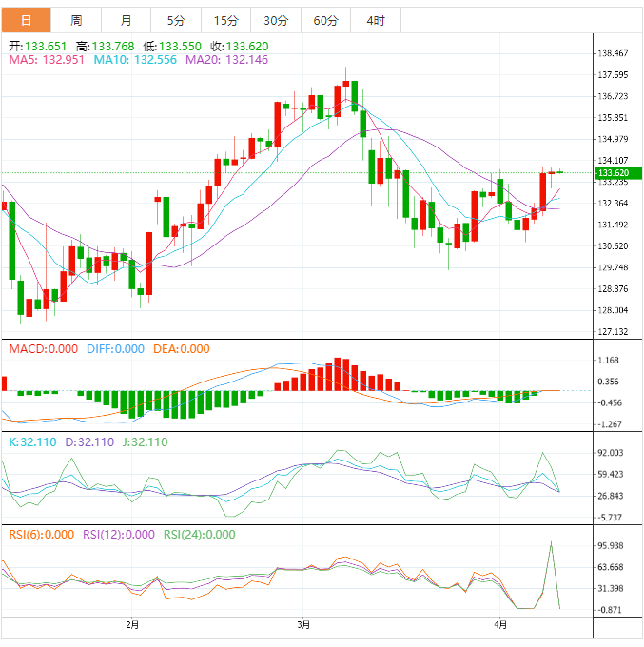Select the 30分 interval tab
644x647 pixels.
(276, 20)
